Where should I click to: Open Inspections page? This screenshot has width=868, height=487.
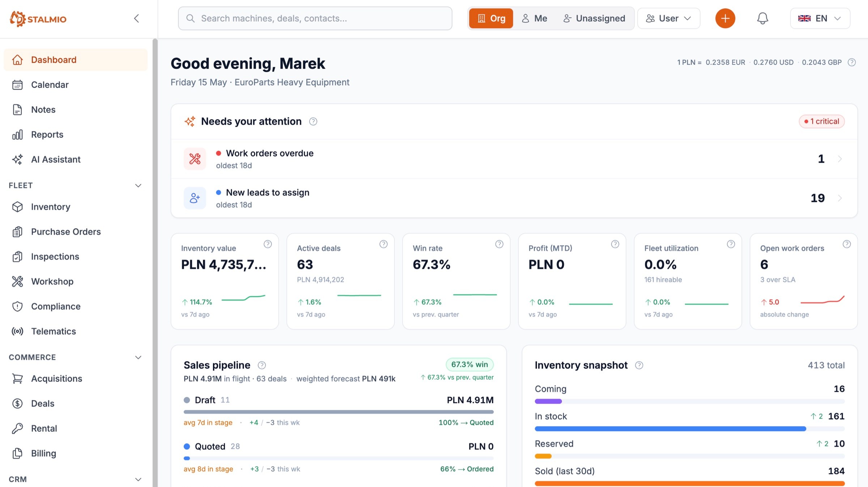[x=76, y=257]
